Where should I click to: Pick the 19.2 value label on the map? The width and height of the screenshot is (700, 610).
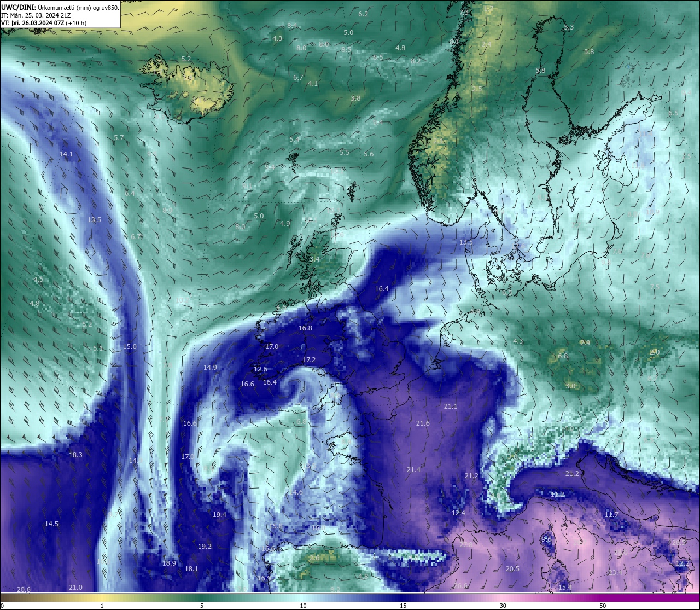tap(205, 547)
